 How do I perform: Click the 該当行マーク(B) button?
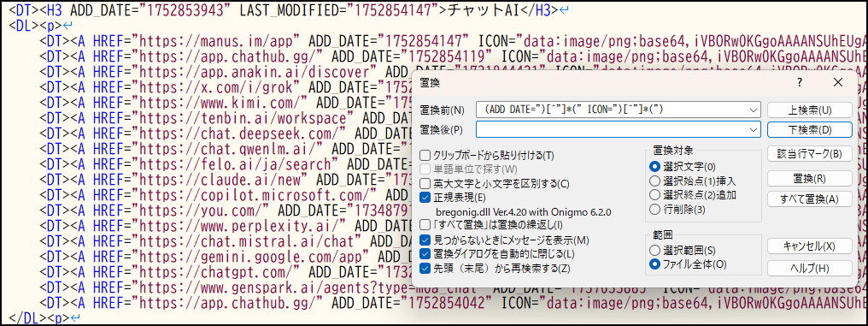pos(809,154)
